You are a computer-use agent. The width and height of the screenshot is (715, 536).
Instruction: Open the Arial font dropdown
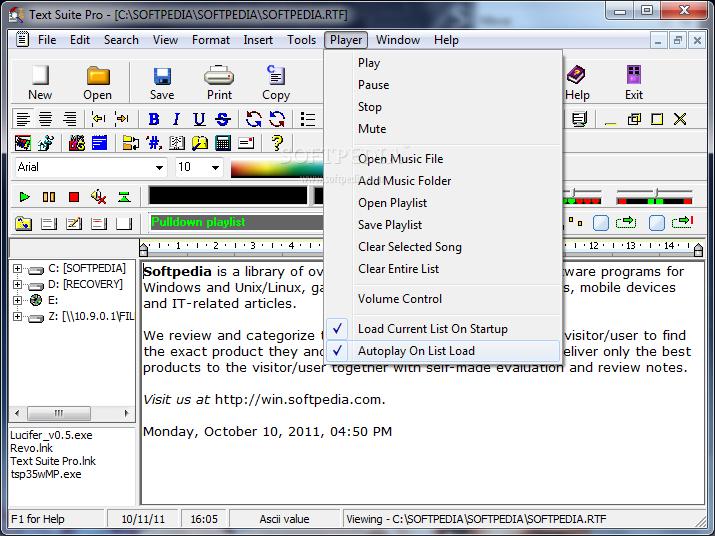[x=159, y=167]
